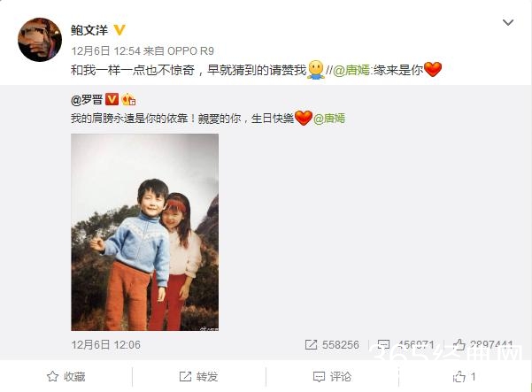Open the post options chevron menu

pyautogui.click(x=507, y=22)
